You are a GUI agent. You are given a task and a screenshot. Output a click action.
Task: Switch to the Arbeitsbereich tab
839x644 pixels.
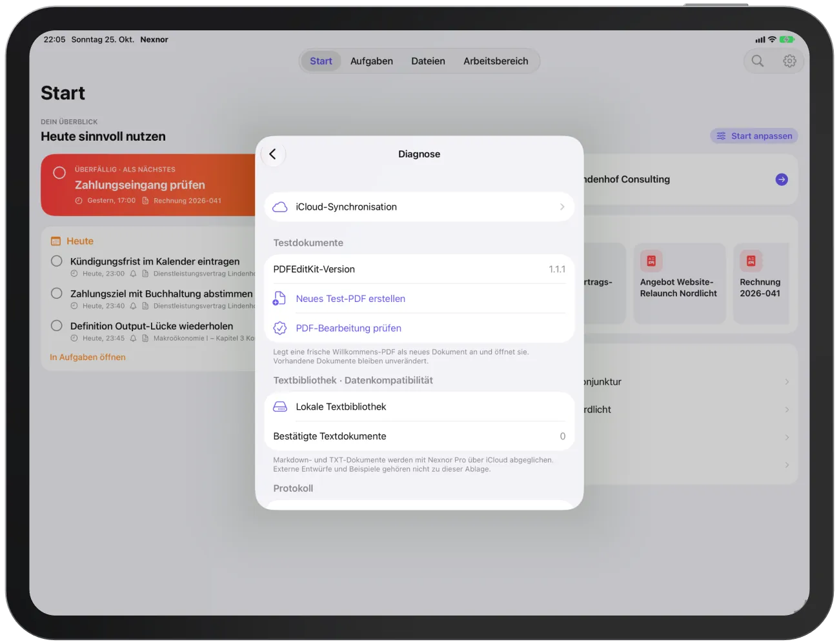[496, 61]
